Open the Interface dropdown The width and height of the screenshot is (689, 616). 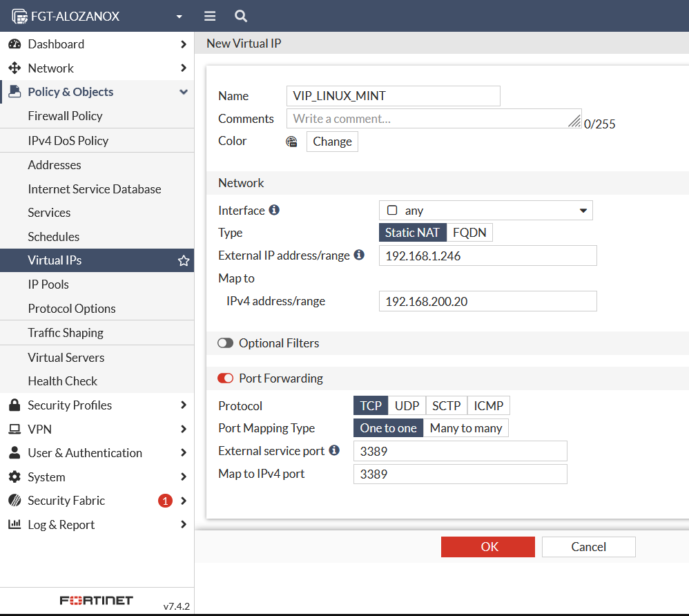point(583,210)
